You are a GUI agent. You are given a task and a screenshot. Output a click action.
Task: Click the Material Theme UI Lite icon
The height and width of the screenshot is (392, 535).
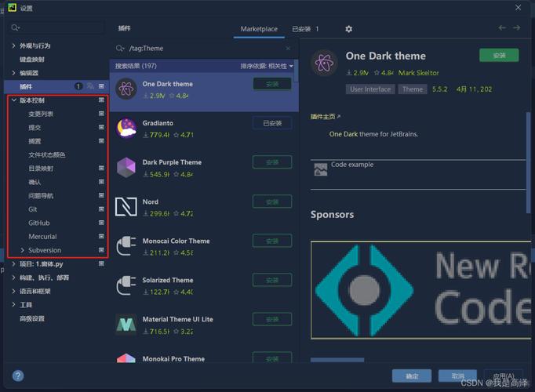126,324
